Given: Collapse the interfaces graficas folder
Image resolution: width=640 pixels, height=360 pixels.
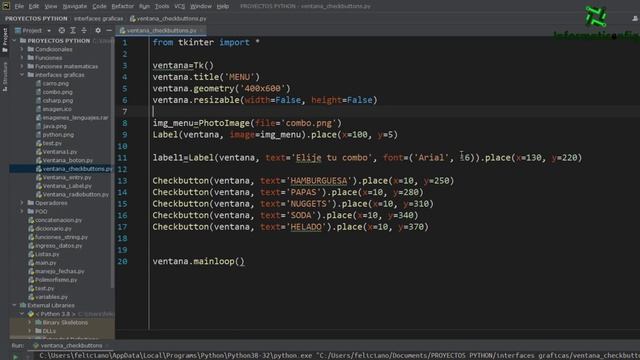Looking at the screenshot, I should coord(22,75).
